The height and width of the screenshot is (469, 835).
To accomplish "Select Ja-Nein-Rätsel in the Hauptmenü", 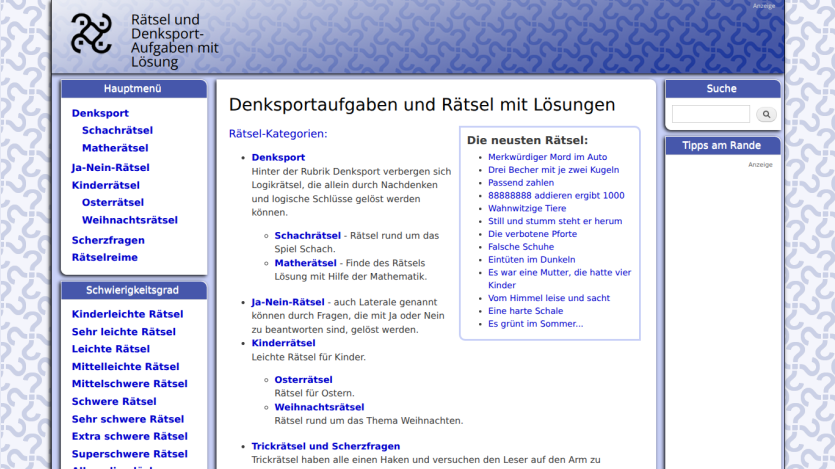I will coord(110,168).
